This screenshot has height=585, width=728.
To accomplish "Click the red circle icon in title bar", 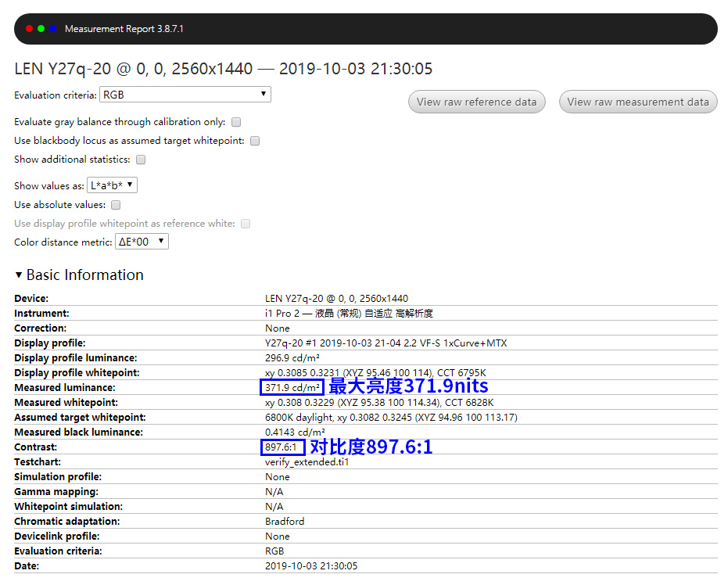I will pyautogui.click(x=29, y=28).
